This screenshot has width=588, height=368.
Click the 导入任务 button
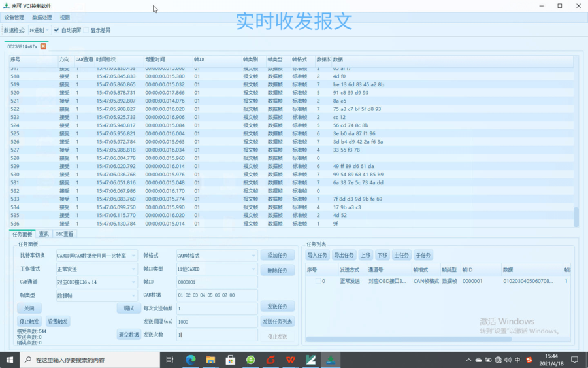point(318,255)
